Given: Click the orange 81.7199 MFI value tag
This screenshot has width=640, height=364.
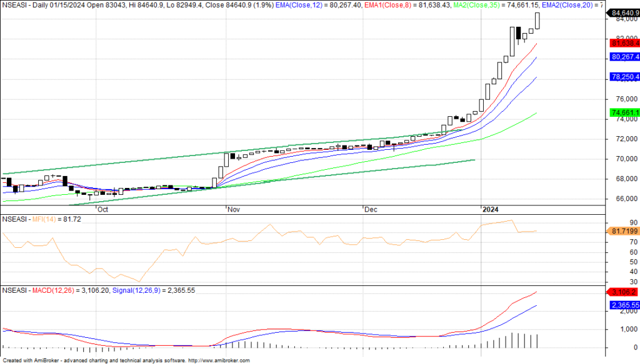Looking at the screenshot, I should pos(624,232).
